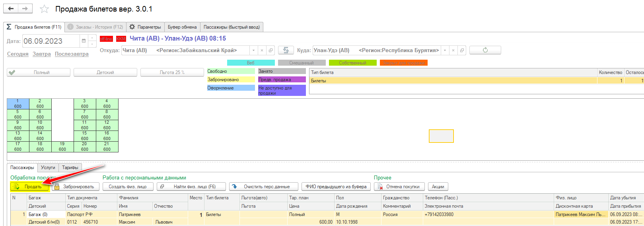644x226 pixels.
Task: Open the Услуги tab
Action: pos(48,168)
